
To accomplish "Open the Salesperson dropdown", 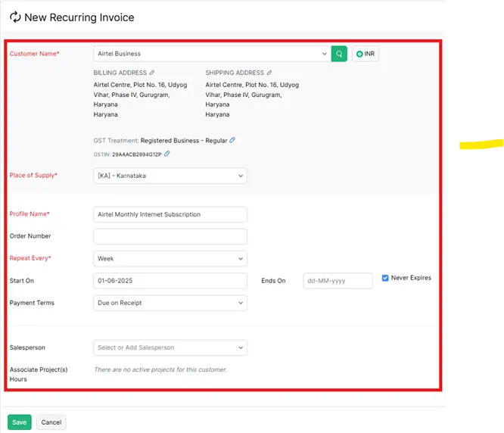I will pos(170,347).
